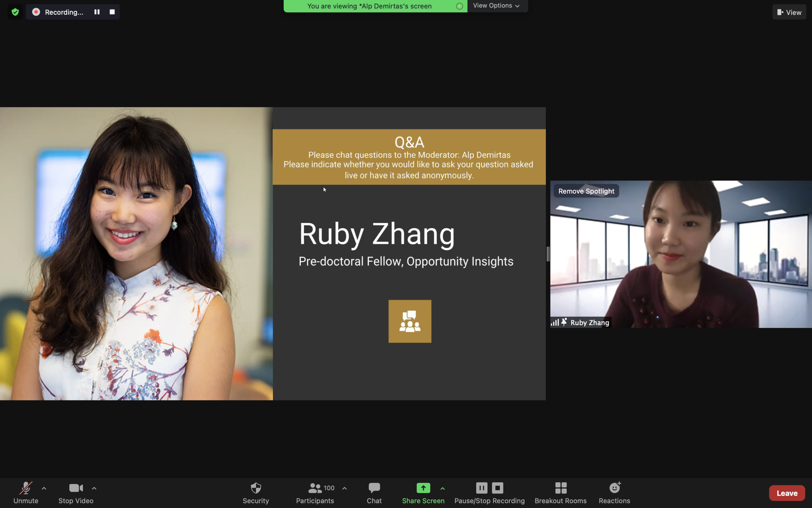The image size is (812, 508).
Task: Open the Reactions menu
Action: coord(614,493)
